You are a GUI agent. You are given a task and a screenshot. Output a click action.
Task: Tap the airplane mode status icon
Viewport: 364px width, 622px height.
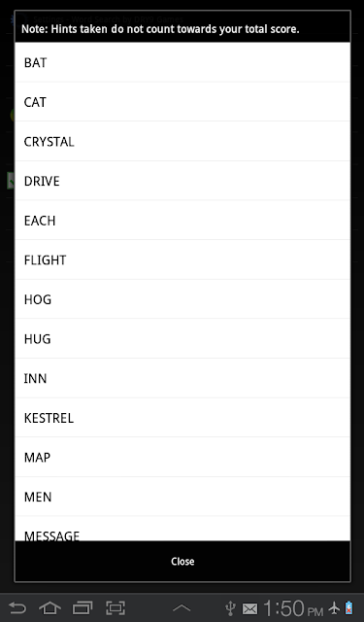pyautogui.click(x=334, y=607)
